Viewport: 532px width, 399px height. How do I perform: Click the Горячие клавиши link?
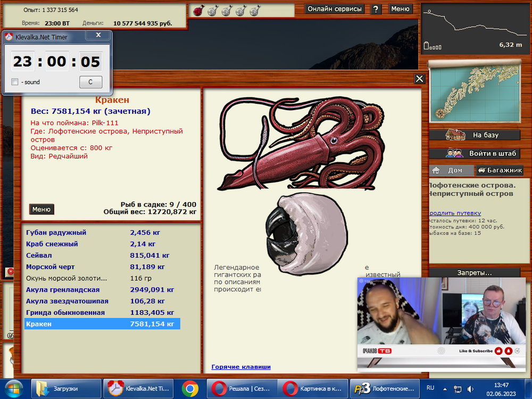tap(240, 367)
